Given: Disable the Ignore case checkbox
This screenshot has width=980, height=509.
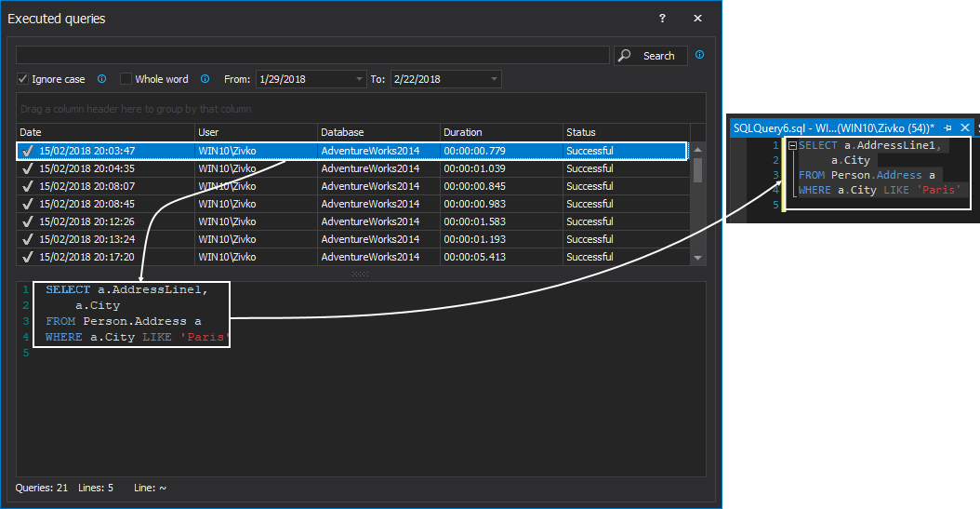Looking at the screenshot, I should pos(23,79).
